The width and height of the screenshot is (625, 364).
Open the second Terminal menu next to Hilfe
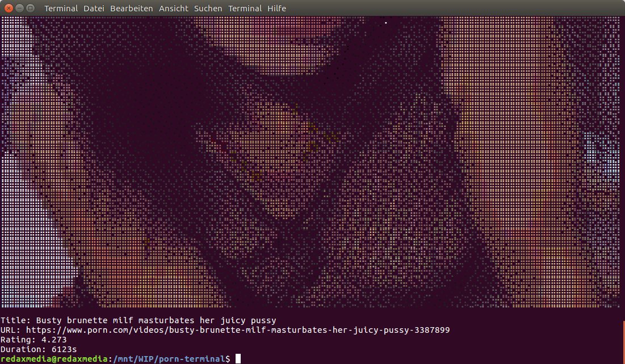(x=245, y=9)
